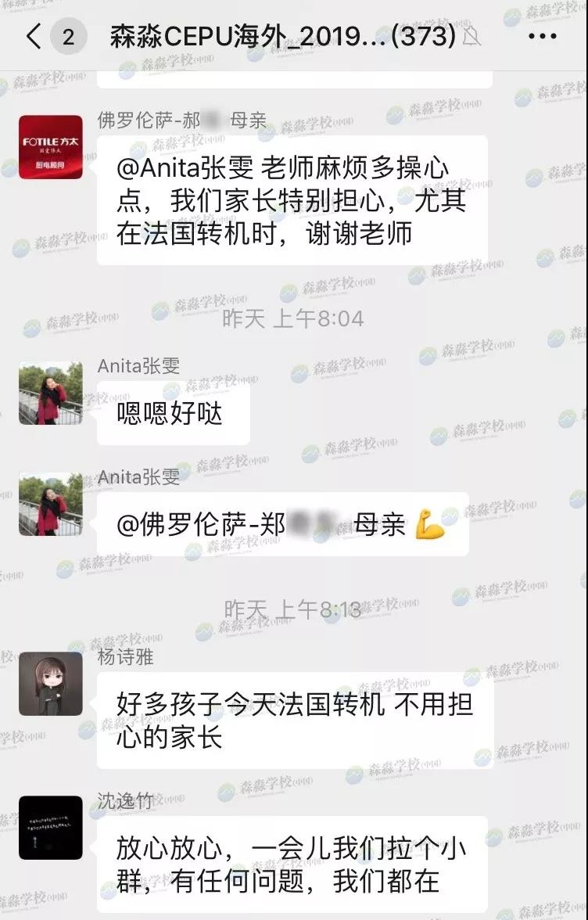Tap the back arrow in chat header
The image size is (588, 920).
[x=34, y=36]
